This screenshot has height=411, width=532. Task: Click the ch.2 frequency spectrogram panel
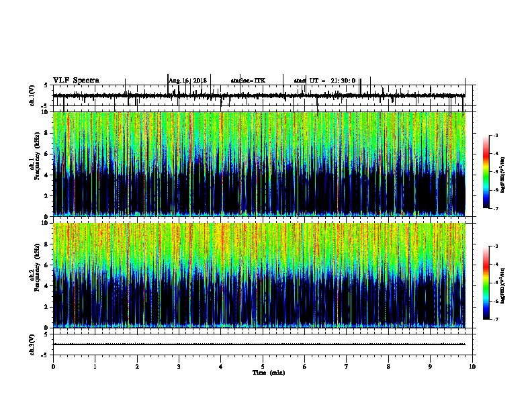[x=259, y=275]
